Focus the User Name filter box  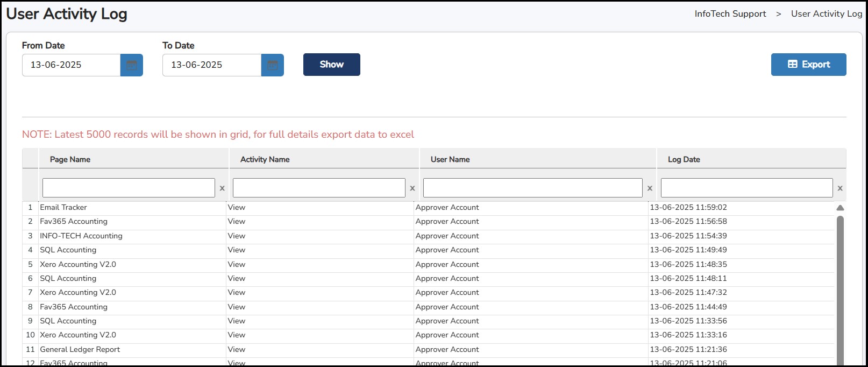(532, 188)
